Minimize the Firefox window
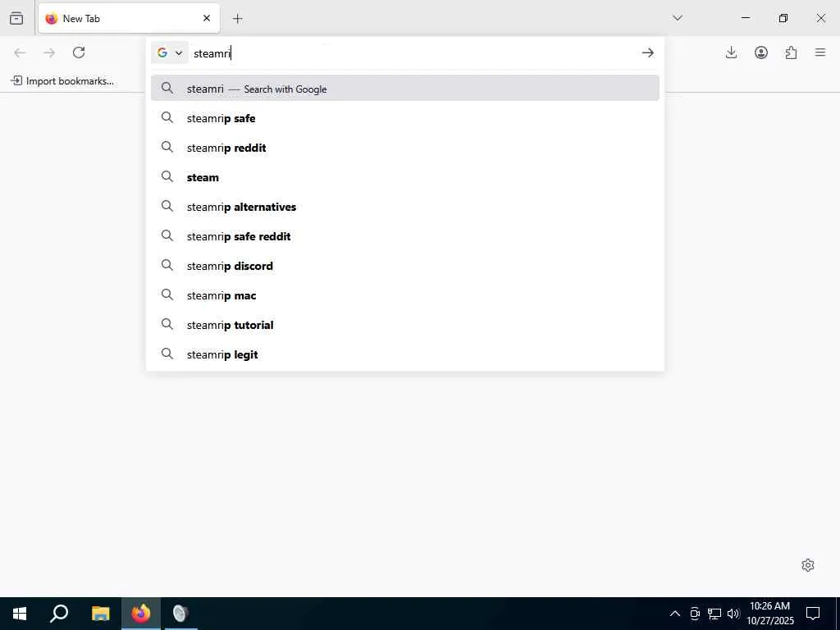This screenshot has height=630, width=840. (x=745, y=18)
